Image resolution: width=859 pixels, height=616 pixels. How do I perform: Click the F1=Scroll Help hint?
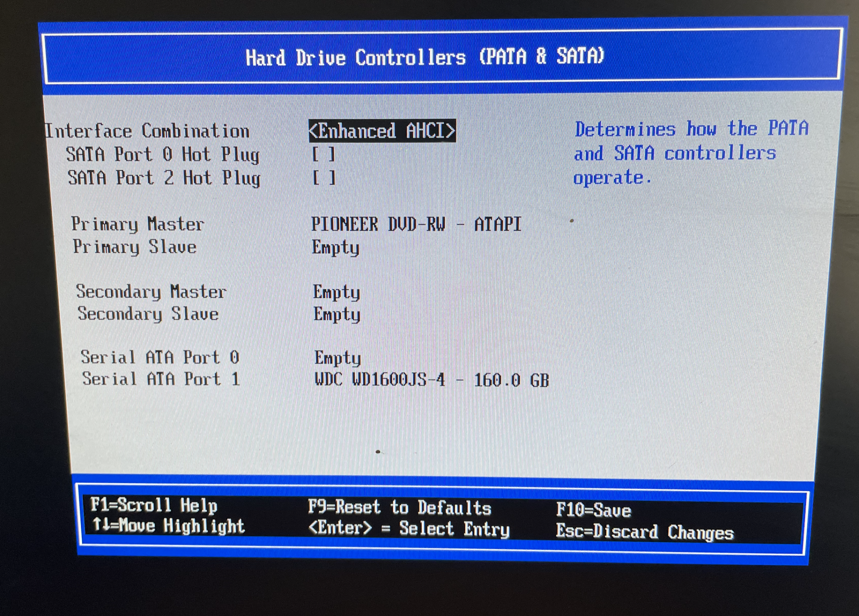coord(154,505)
